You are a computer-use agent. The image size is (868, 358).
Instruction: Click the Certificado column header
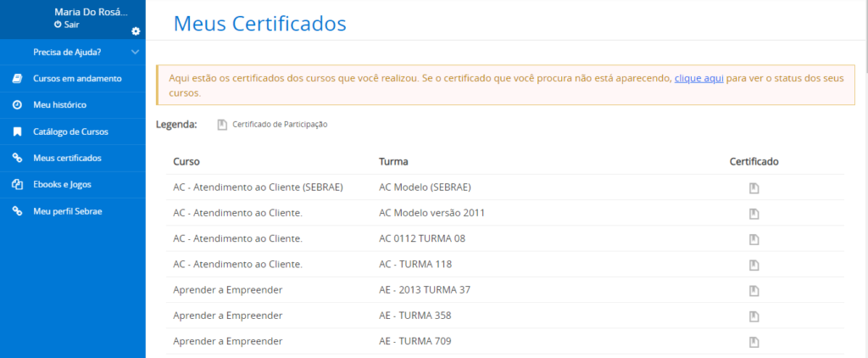click(754, 162)
